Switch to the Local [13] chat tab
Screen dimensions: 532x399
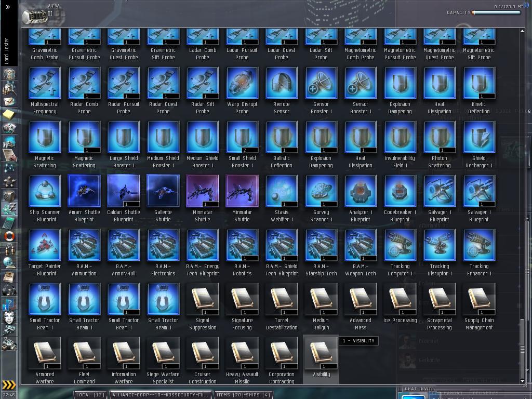tap(90, 395)
